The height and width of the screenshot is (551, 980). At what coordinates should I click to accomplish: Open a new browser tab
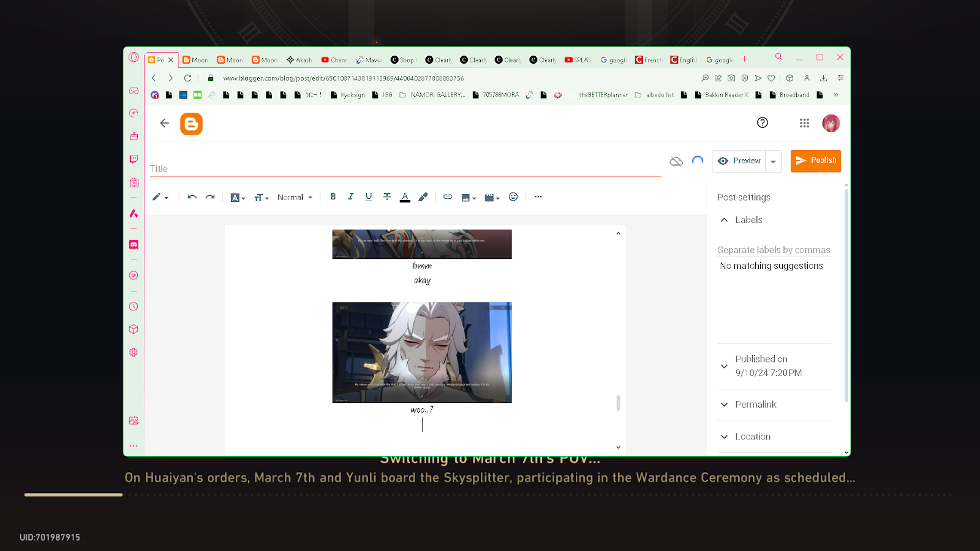(x=744, y=59)
